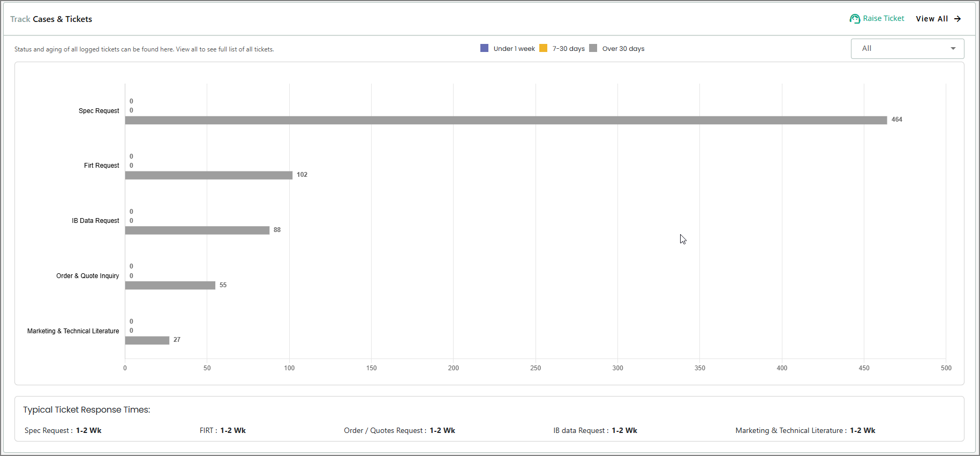Toggle the Over 30 days legend label

pyautogui.click(x=623, y=49)
